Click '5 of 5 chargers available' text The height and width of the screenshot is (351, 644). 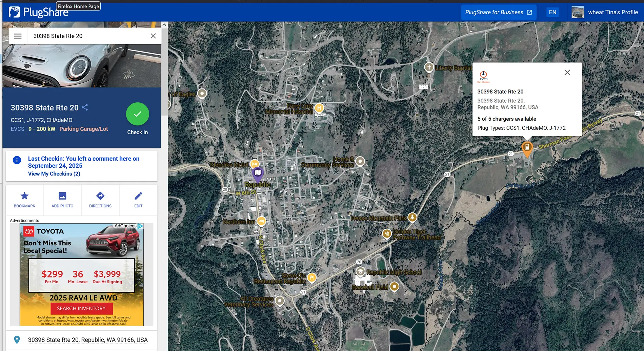click(507, 119)
